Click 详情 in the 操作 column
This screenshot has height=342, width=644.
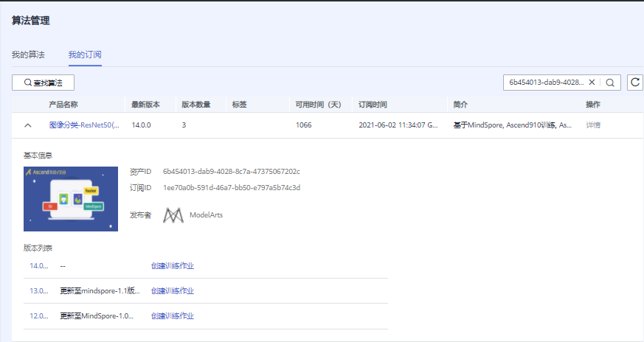(593, 125)
